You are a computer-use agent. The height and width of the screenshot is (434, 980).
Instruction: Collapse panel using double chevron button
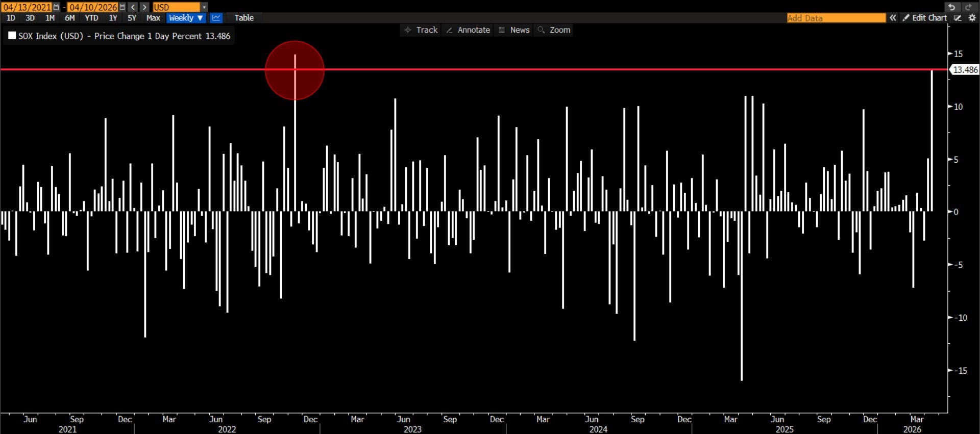click(893, 18)
